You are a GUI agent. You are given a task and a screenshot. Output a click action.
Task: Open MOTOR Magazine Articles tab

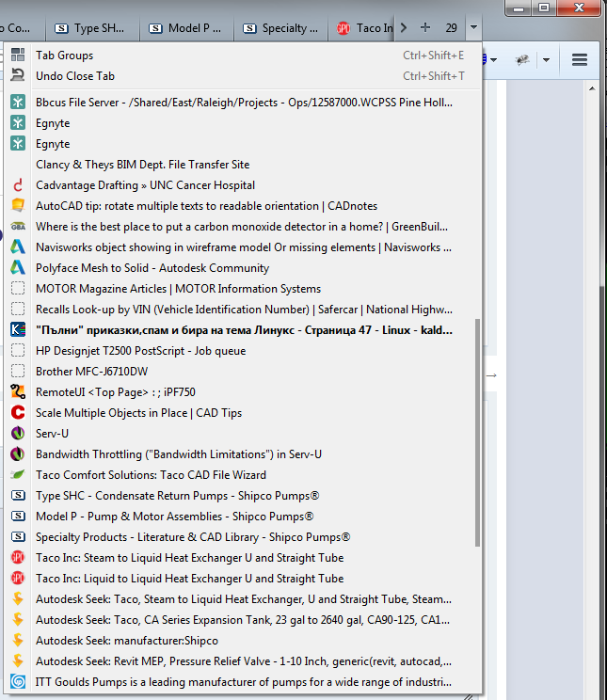tap(243, 289)
